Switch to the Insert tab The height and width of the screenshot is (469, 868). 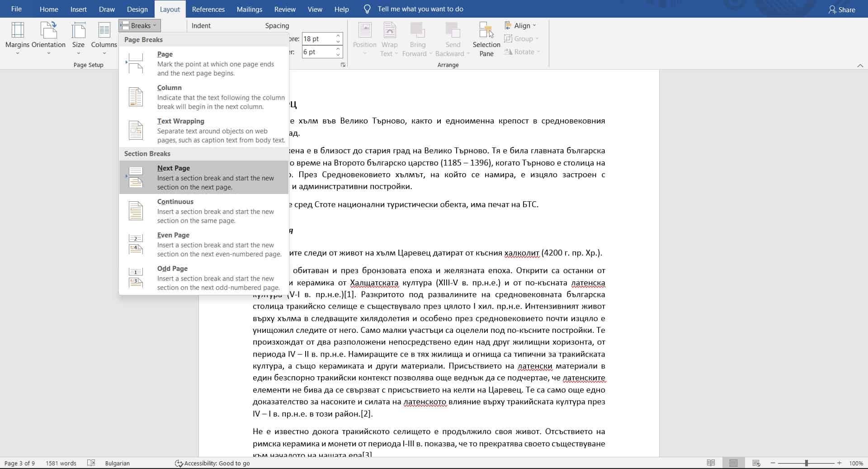pos(79,9)
